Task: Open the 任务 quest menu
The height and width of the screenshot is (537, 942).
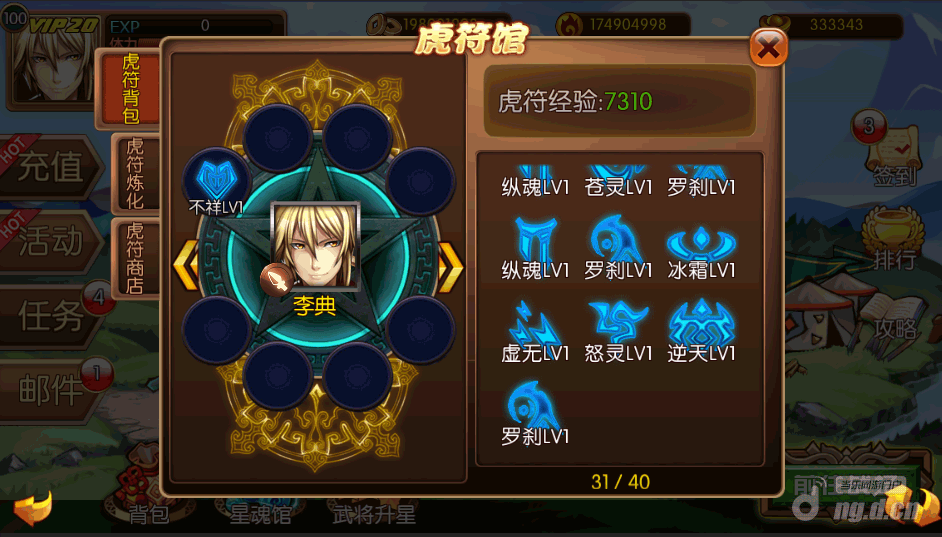Action: 50,316
